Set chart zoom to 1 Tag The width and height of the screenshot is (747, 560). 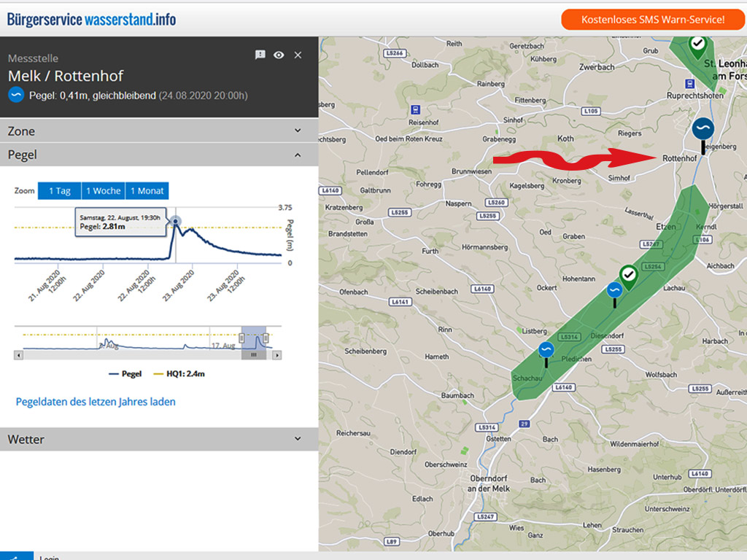(60, 191)
